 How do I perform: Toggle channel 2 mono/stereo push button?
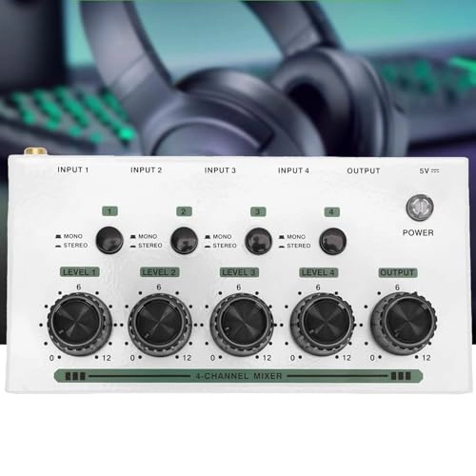coord(184,241)
